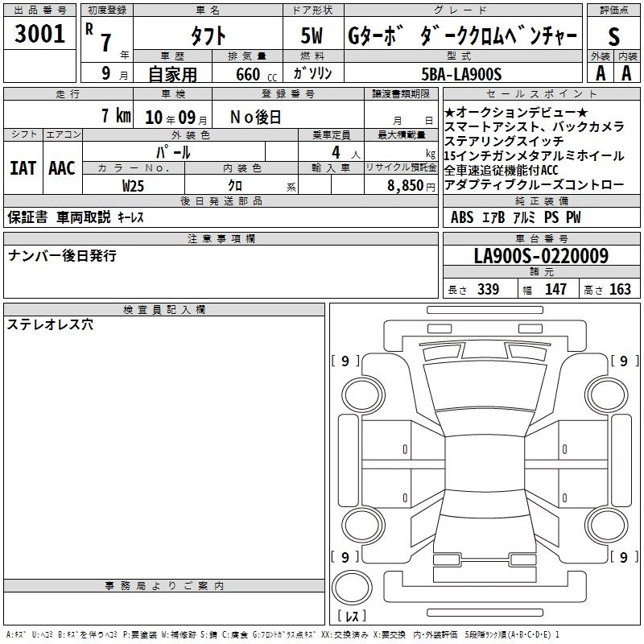The image size is (644, 644).
Task: Click the rear-left tire marker [9]
Action: coord(346,557)
